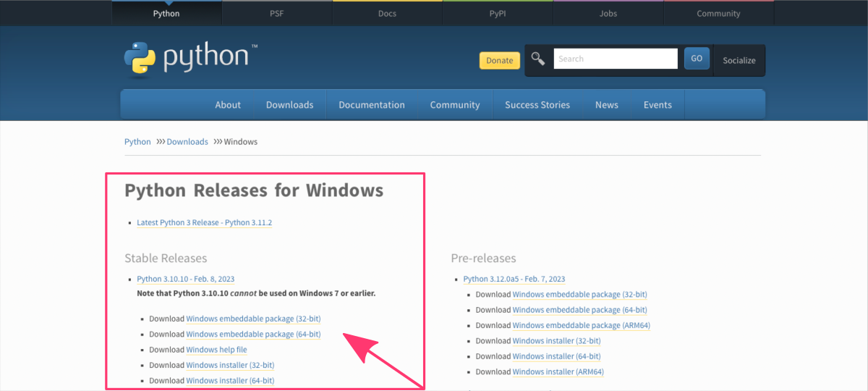Download pre-release Windows installer (ARM64)
Image resolution: width=868 pixels, height=391 pixels.
click(558, 371)
